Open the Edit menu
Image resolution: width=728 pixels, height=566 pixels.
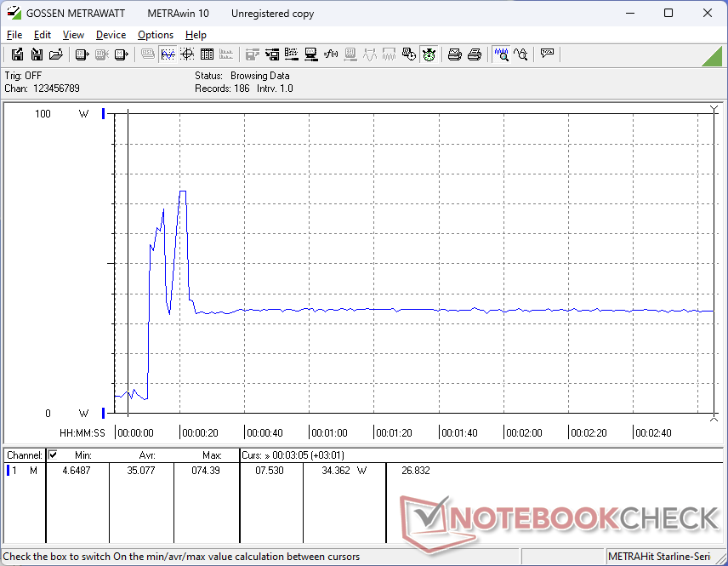[43, 35]
